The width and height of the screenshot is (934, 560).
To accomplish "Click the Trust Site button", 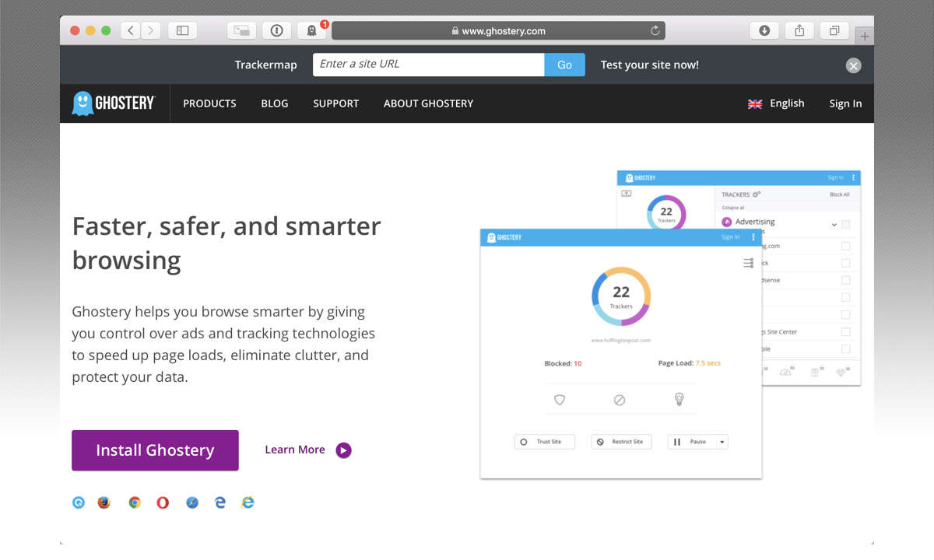I will [545, 442].
